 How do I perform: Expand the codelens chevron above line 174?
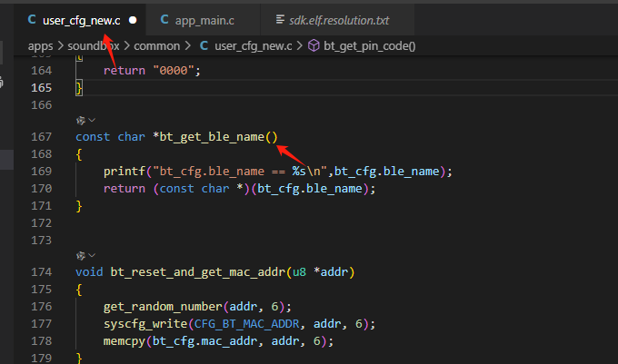92,255
